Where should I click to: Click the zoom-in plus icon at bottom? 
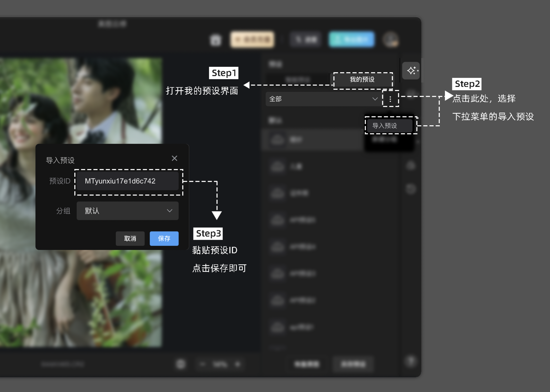238,364
